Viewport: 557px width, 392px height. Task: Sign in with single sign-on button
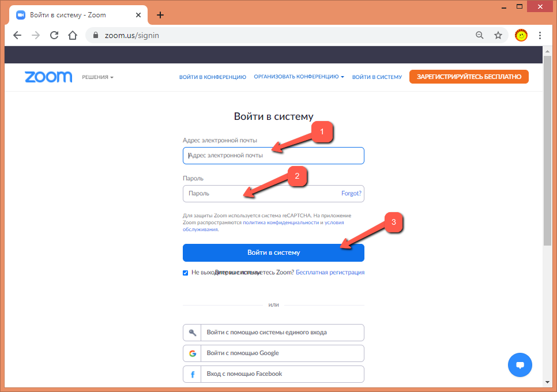point(273,333)
